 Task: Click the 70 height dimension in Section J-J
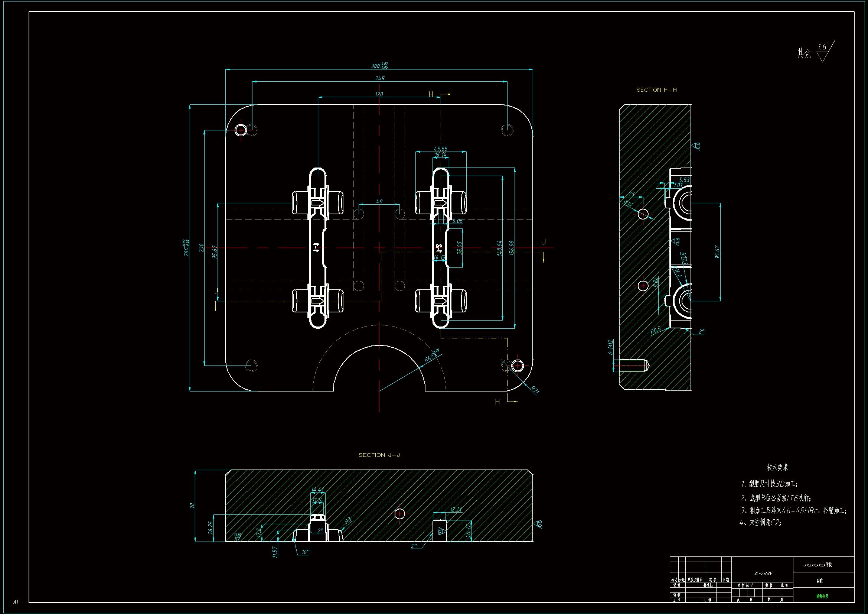tap(192, 506)
